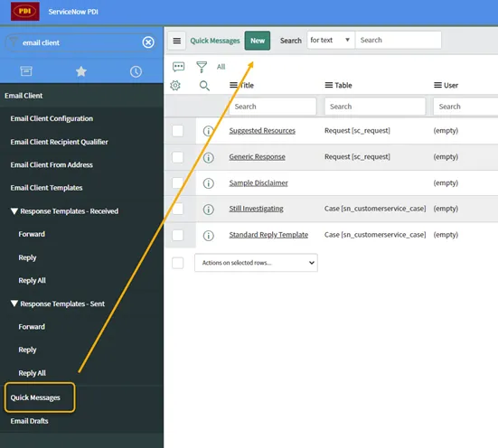Click Request [sc_request] in Suggested Resources row
Image resolution: width=498 pixels, height=448 pixels.
tap(357, 130)
